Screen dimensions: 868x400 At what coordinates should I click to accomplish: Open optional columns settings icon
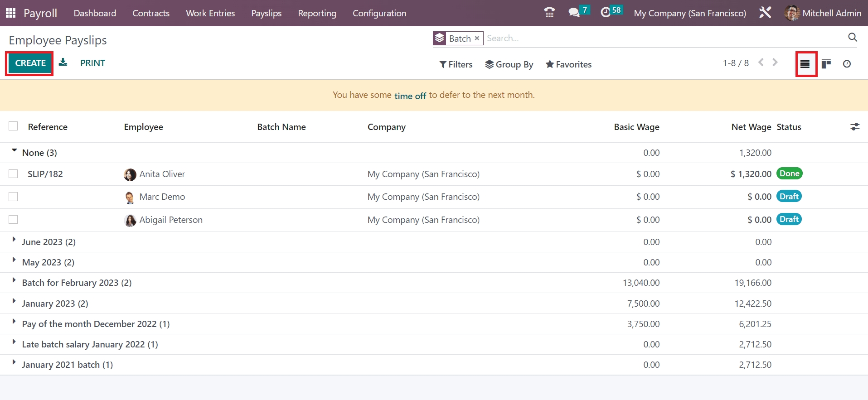coord(854,127)
